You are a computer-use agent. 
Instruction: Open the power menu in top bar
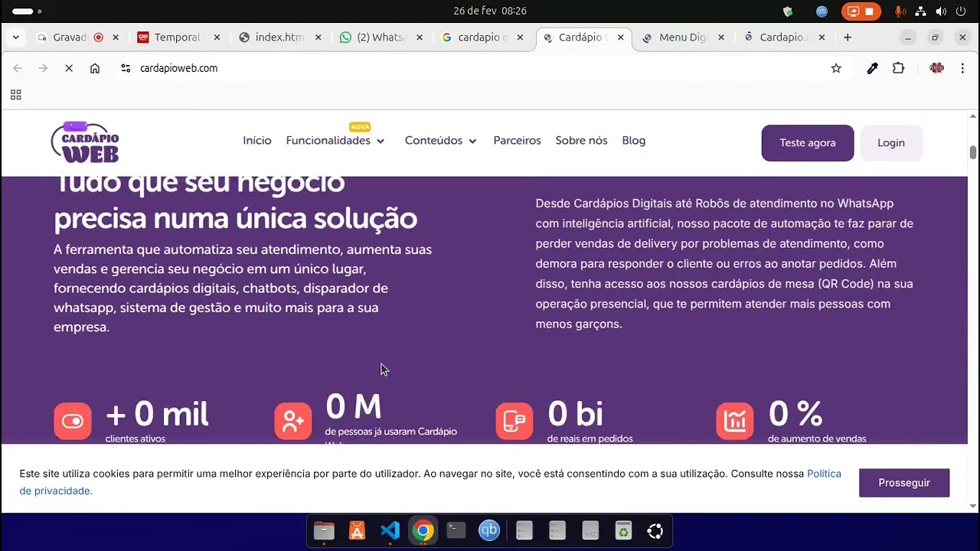click(x=962, y=11)
